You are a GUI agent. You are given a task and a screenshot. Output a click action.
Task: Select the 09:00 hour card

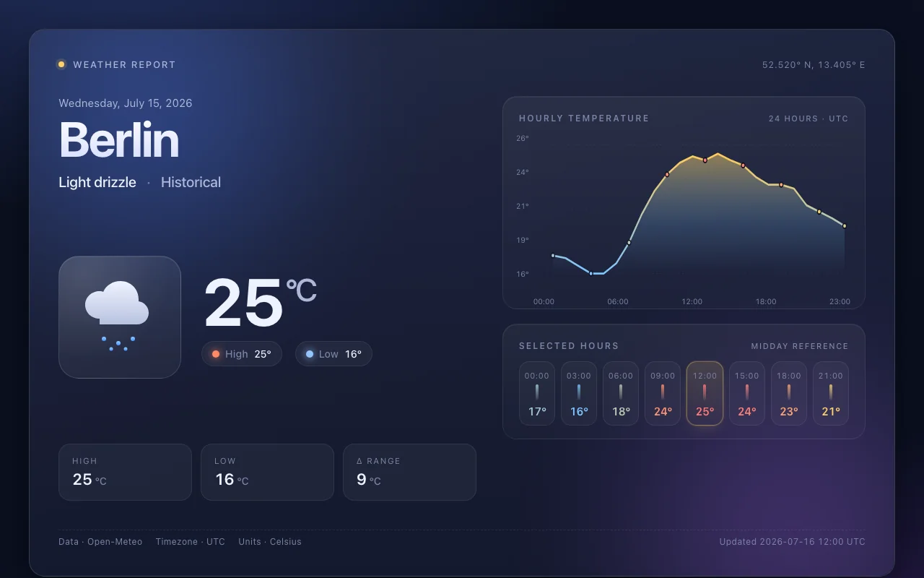[663, 393]
